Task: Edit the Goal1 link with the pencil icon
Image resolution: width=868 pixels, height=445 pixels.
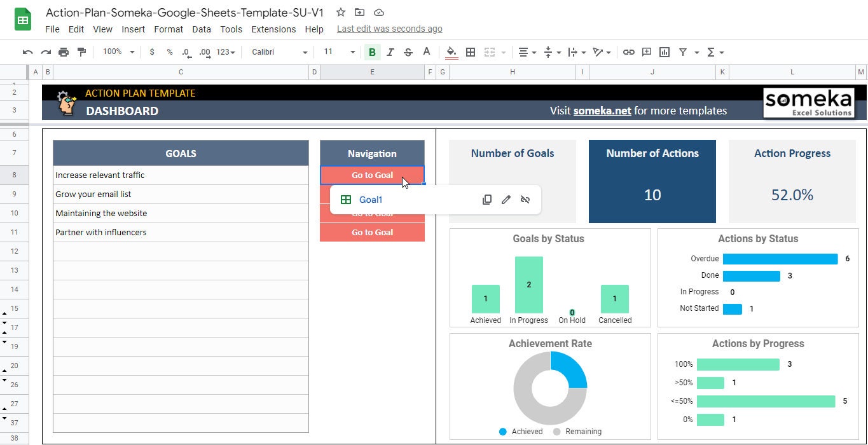Action: pos(506,199)
